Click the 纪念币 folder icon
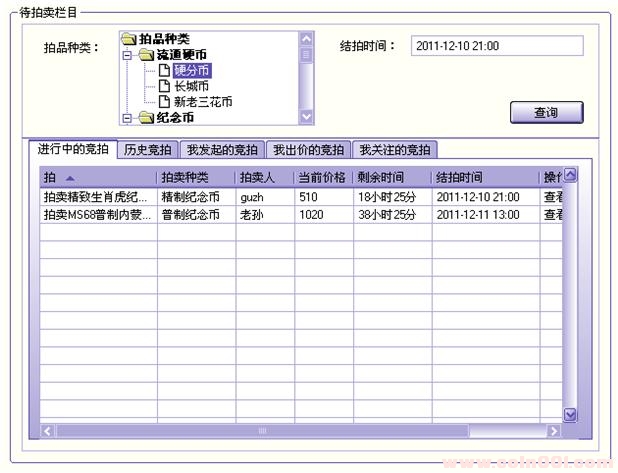This screenshot has width=618, height=473. pos(146,118)
